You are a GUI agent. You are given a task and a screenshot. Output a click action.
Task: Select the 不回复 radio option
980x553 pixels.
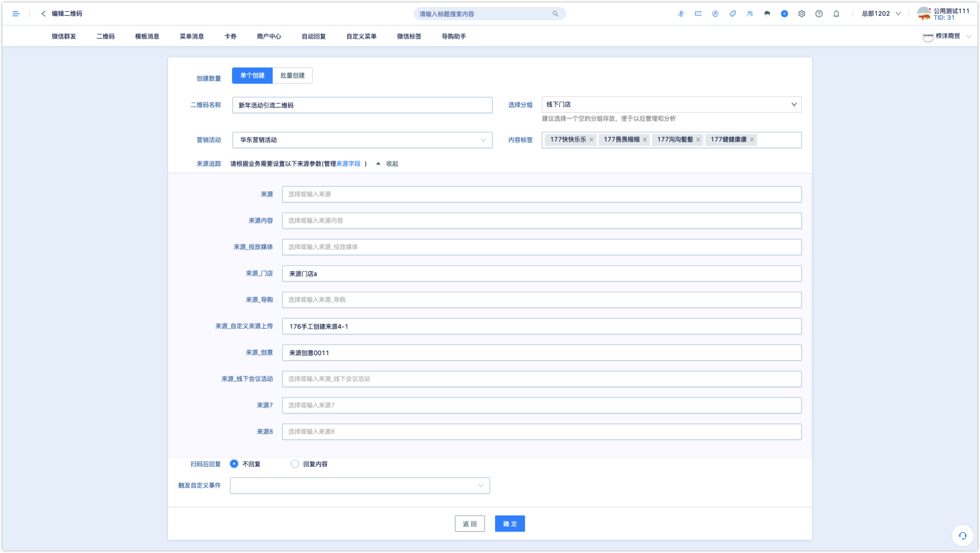pos(234,463)
